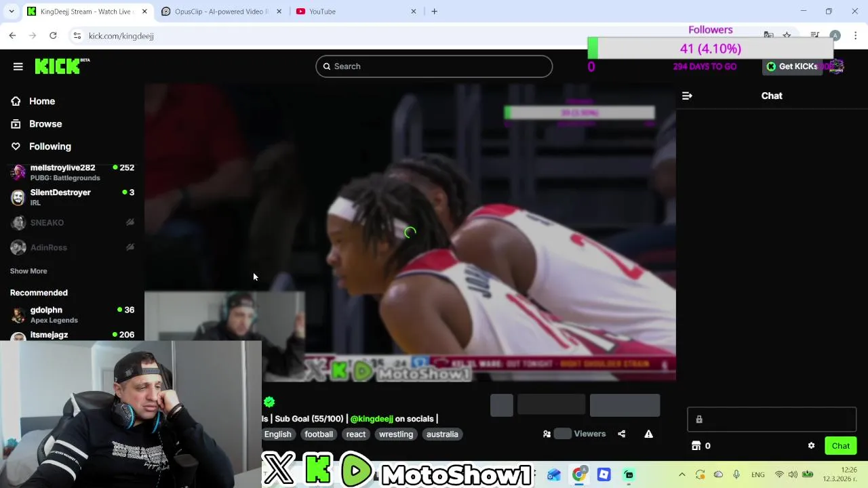Screen dimensions: 868x488
Task: Click the green Chat send button
Action: [841, 446]
